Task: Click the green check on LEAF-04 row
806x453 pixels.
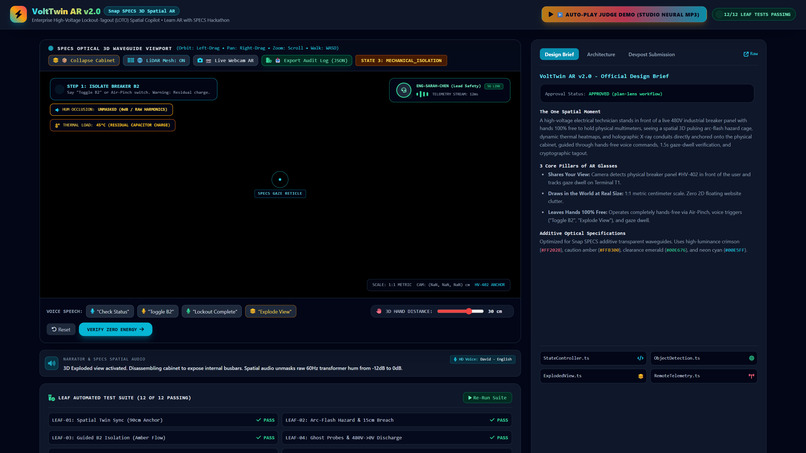Action: click(492, 438)
